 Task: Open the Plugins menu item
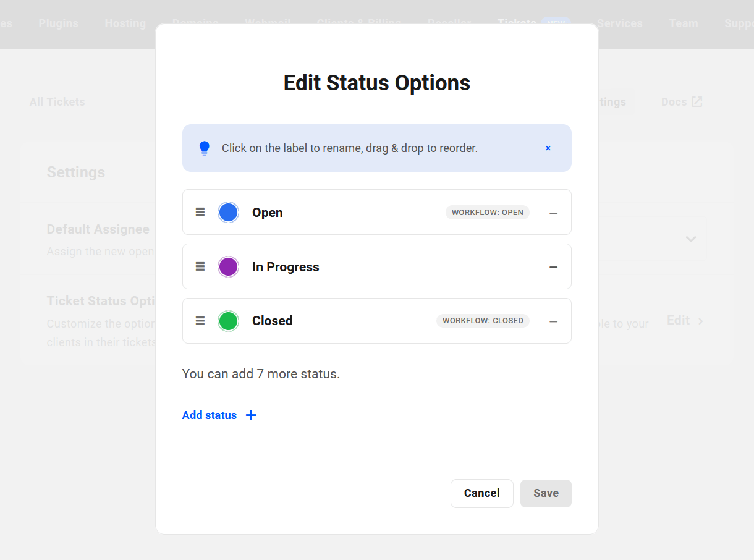click(58, 23)
